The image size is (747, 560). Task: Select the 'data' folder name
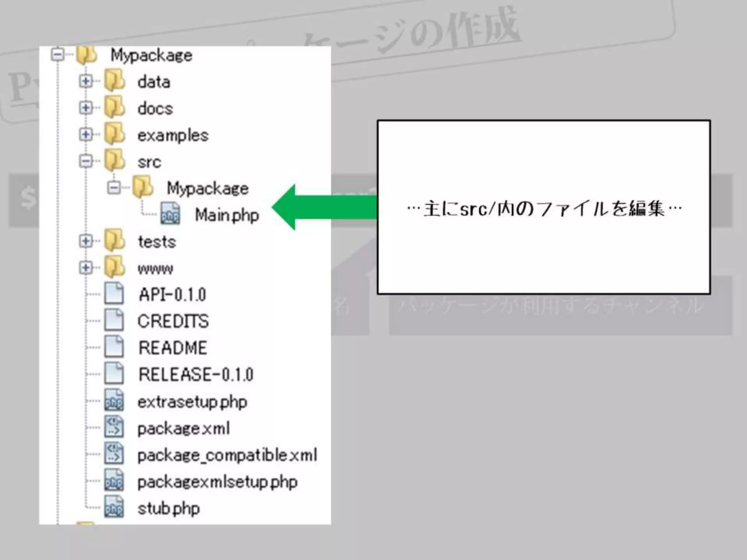[x=154, y=82]
